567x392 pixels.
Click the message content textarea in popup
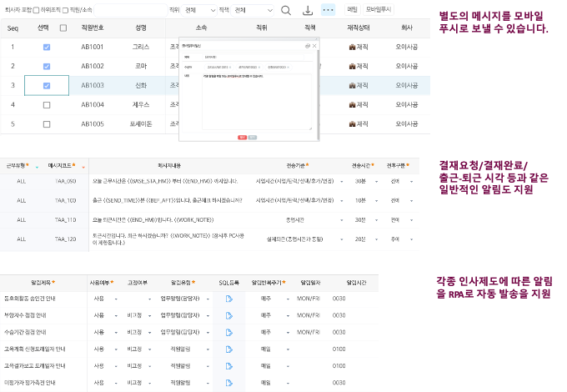257,102
